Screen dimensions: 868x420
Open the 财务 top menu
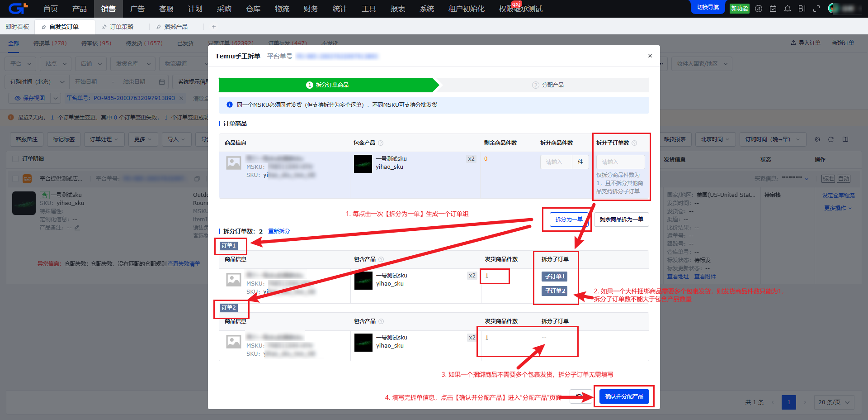click(x=311, y=9)
